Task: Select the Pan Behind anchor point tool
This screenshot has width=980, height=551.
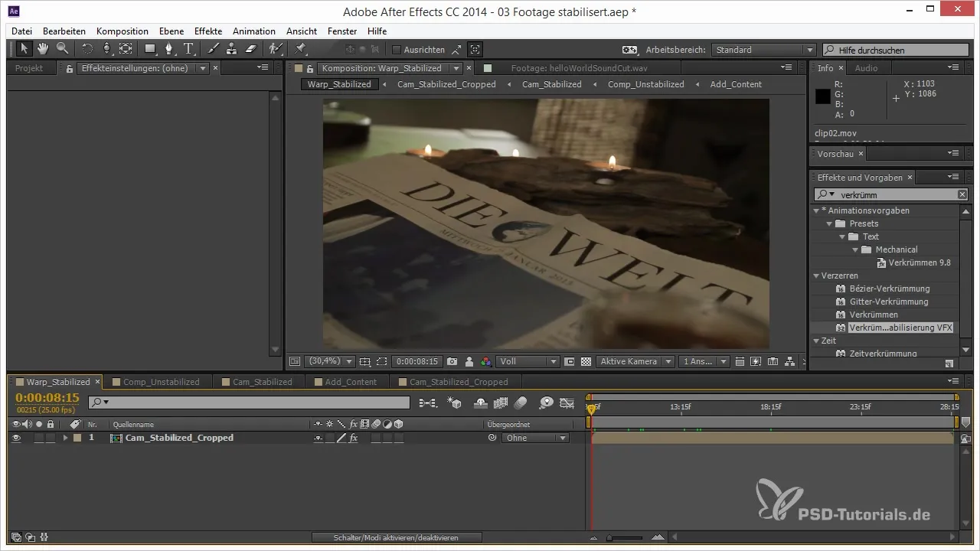Action: click(x=126, y=49)
